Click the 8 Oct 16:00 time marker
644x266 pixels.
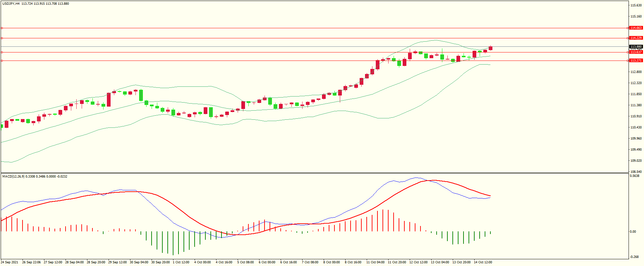point(353,262)
